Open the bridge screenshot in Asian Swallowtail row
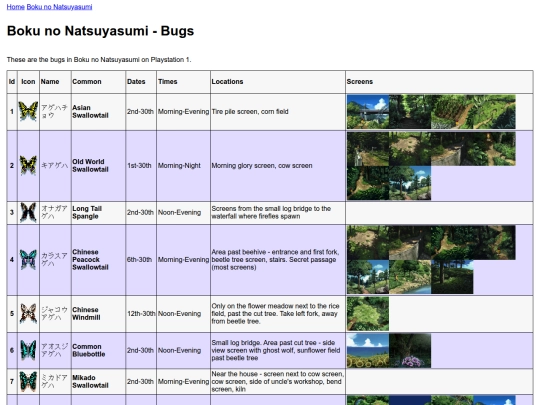 tap(368, 112)
